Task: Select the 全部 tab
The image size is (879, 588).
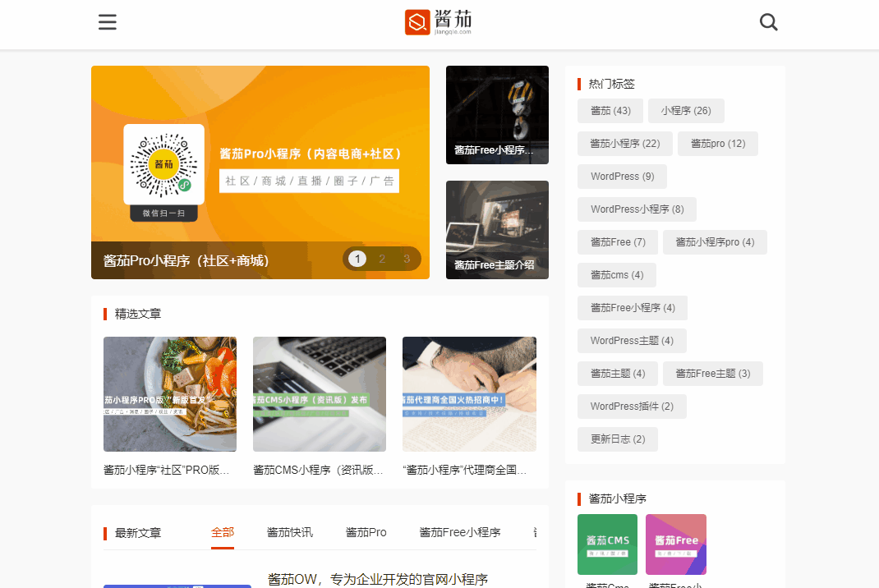Action: click(x=223, y=532)
